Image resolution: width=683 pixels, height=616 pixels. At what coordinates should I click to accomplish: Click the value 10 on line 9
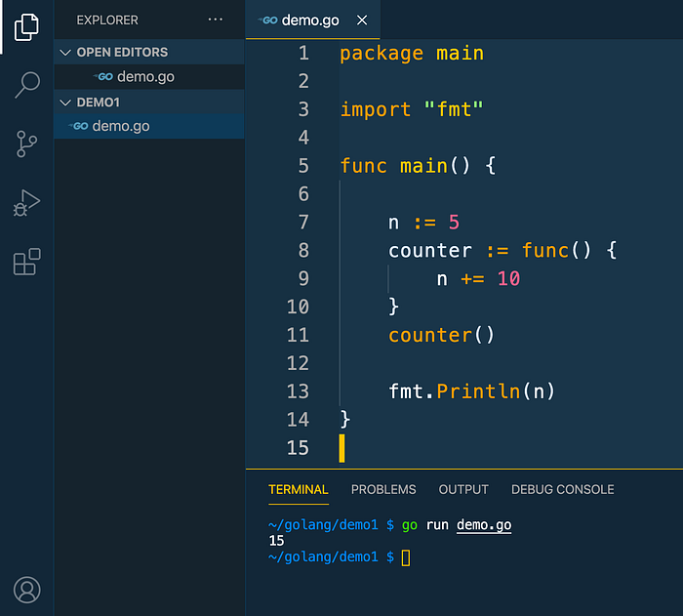508,278
